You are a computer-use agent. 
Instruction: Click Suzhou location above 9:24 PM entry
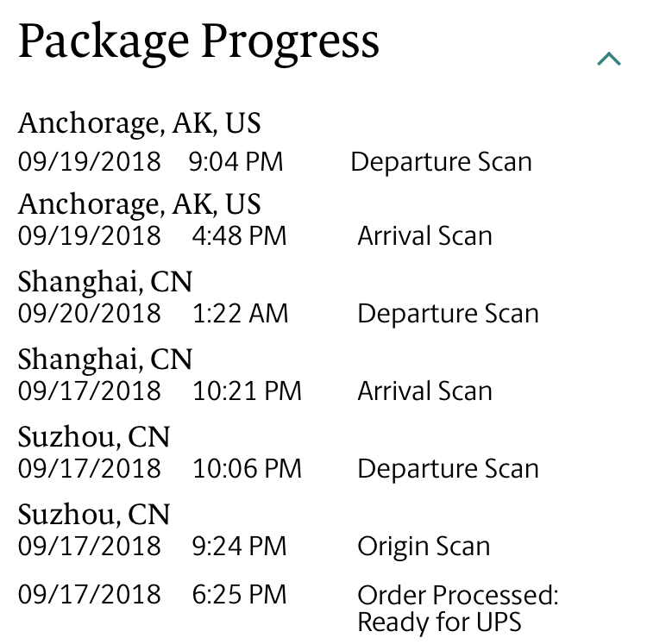[x=94, y=515]
